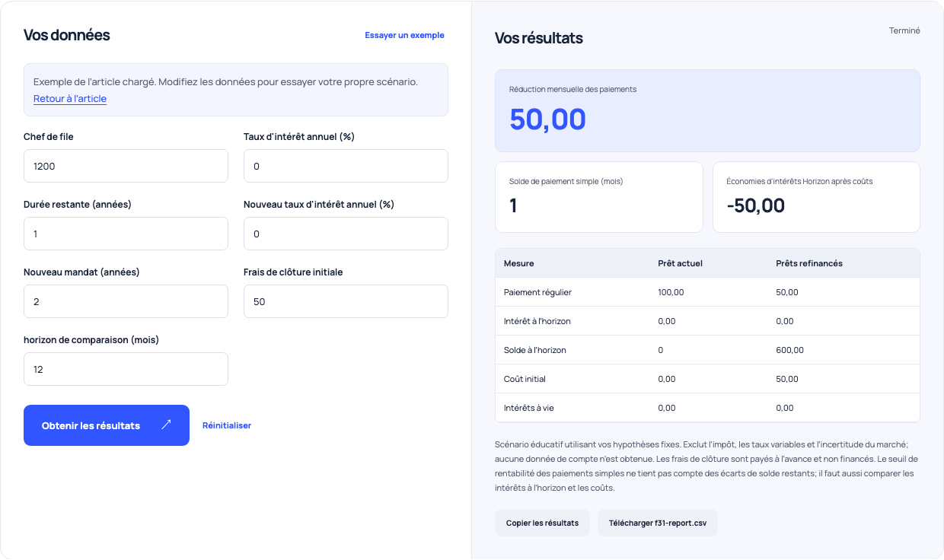The height and width of the screenshot is (560, 944).
Task: Click the 600,00 value in Solde à l'horizon
Action: point(790,350)
